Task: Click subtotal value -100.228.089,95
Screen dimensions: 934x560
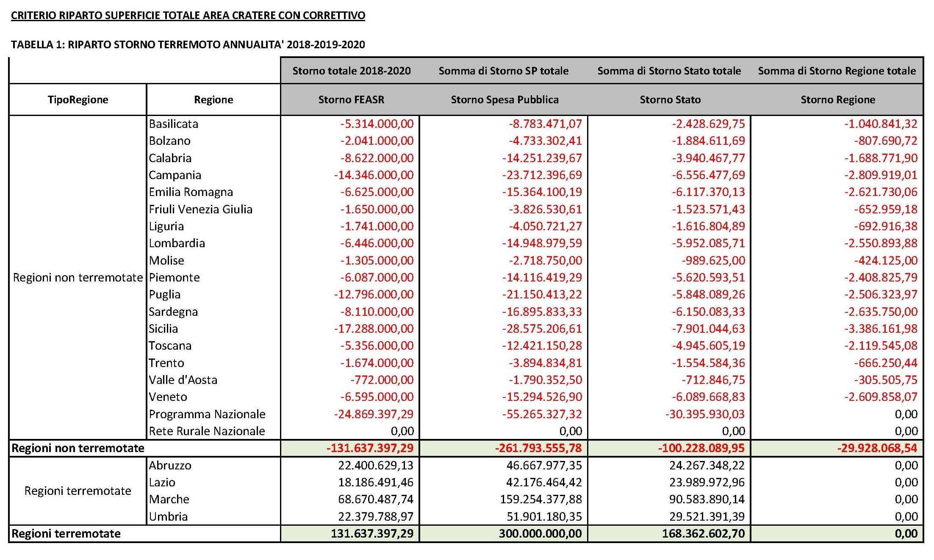Action: tap(701, 448)
